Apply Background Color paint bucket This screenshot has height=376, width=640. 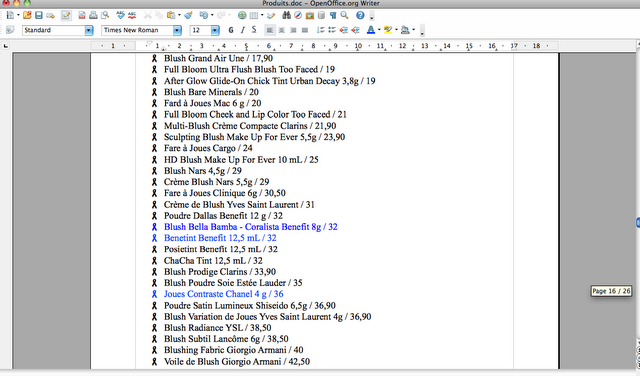pyautogui.click(x=405, y=30)
